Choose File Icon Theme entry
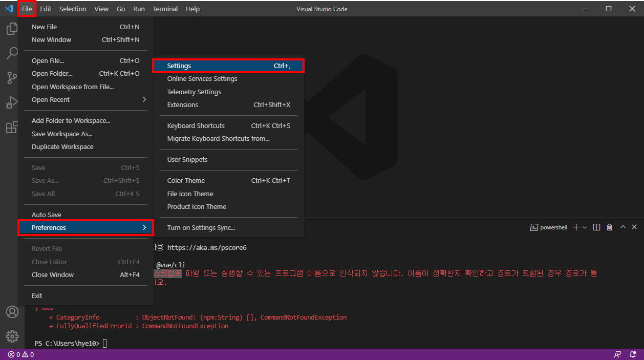 pyautogui.click(x=228, y=194)
